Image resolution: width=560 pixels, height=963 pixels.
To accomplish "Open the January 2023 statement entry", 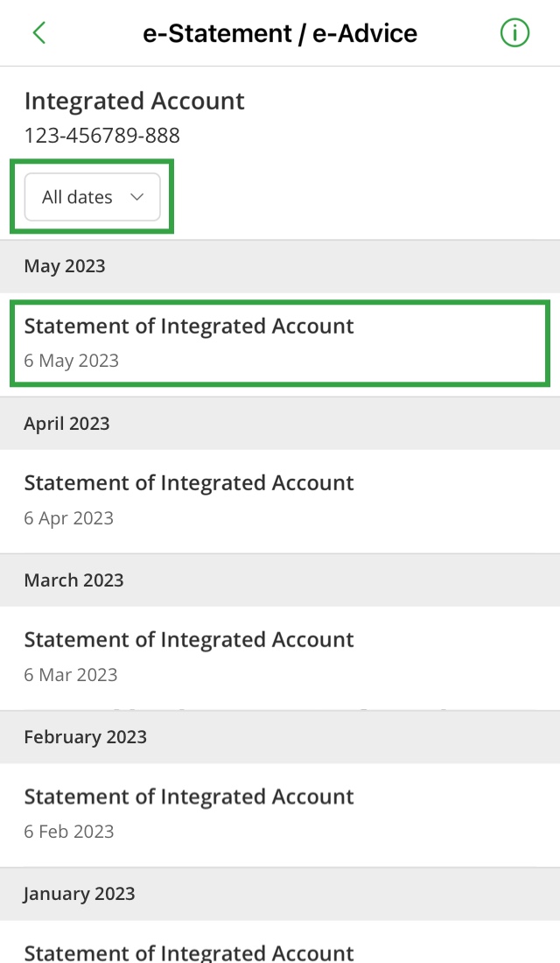I will (x=280, y=942).
